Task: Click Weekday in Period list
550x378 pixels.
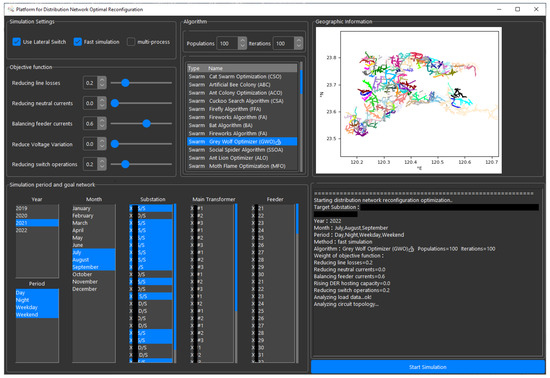Action: click(36, 308)
